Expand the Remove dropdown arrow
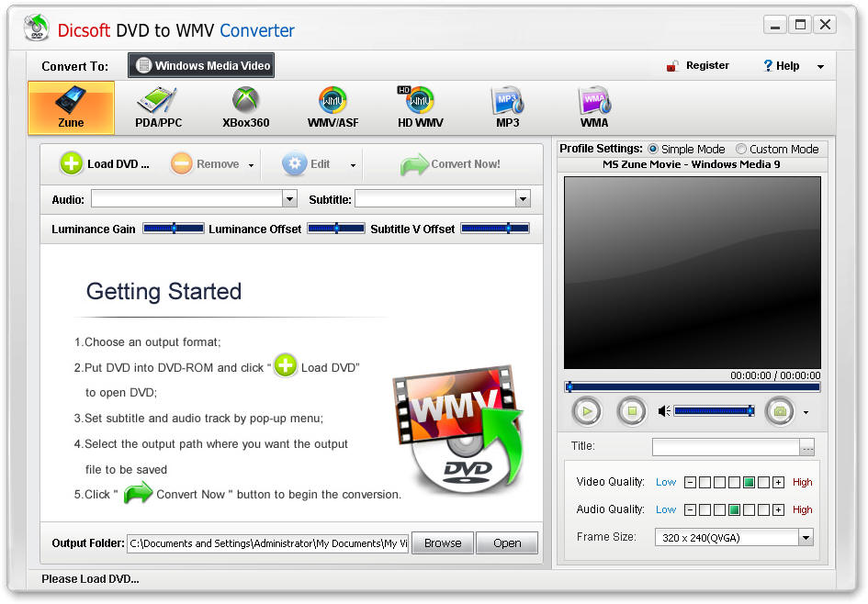Viewport: 868px width, 604px height. pos(252,165)
